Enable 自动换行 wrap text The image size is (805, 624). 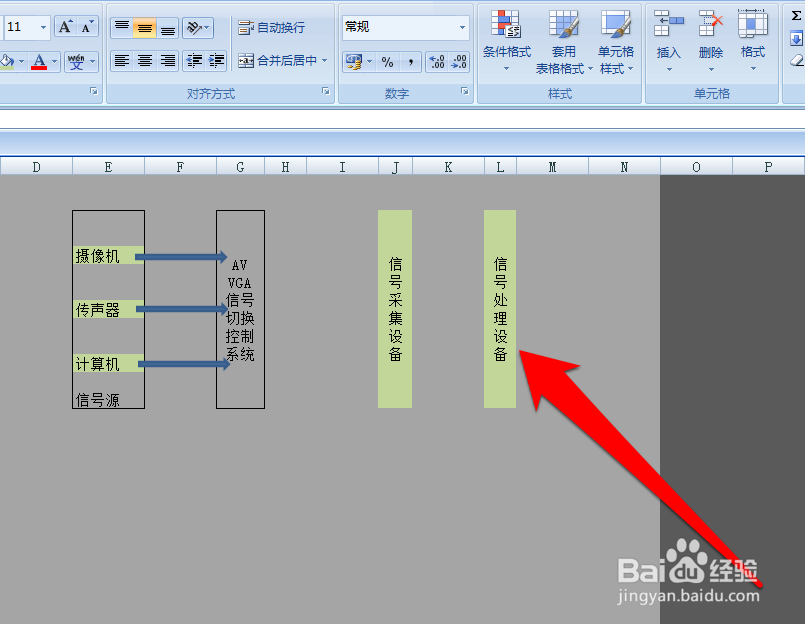272,28
